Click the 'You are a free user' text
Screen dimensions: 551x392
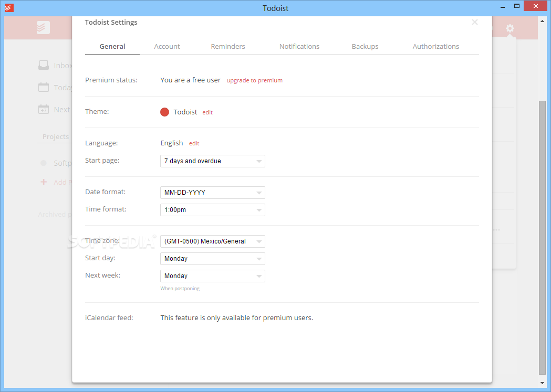[191, 80]
